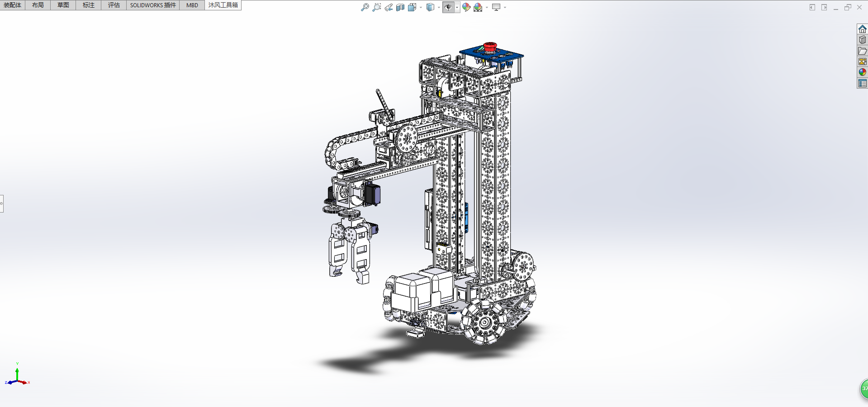Click the Zoom to Fit magnifier icon
The width and height of the screenshot is (868, 407).
tap(365, 7)
